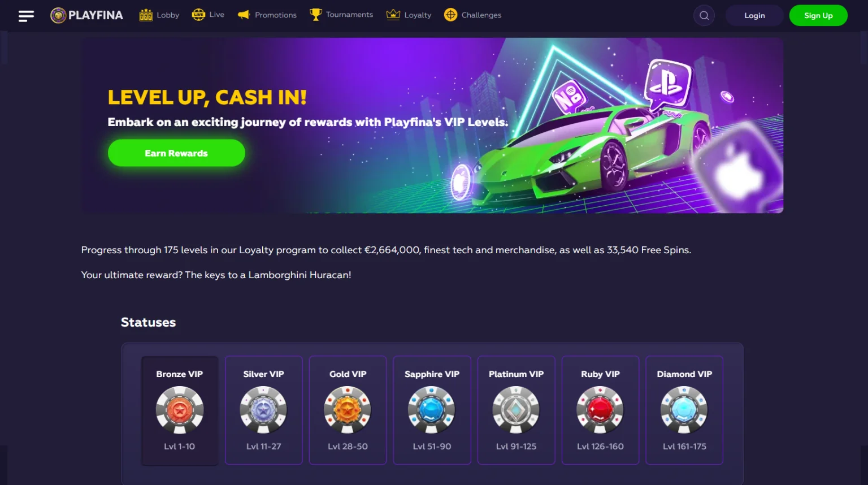Select the Gold VIP status card
868x485 pixels.
348,410
